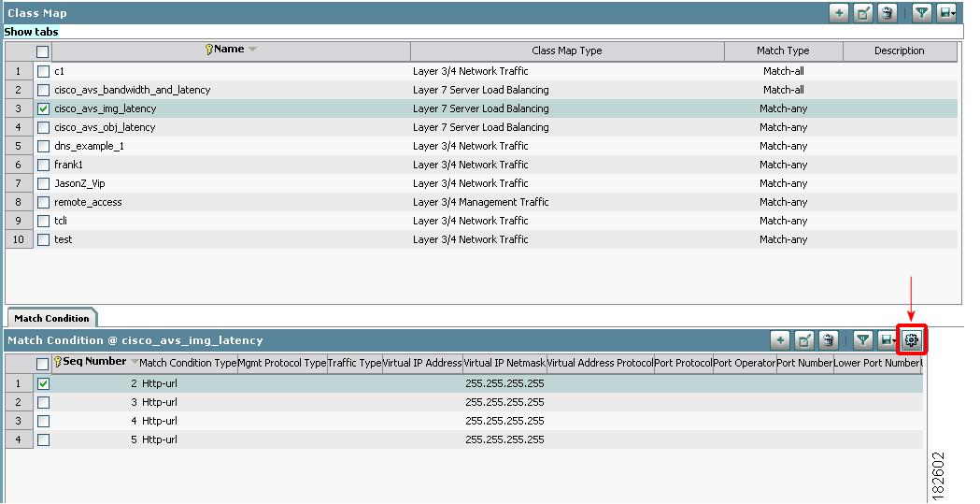Sort by Virtual IP Netmask header

click(x=505, y=364)
